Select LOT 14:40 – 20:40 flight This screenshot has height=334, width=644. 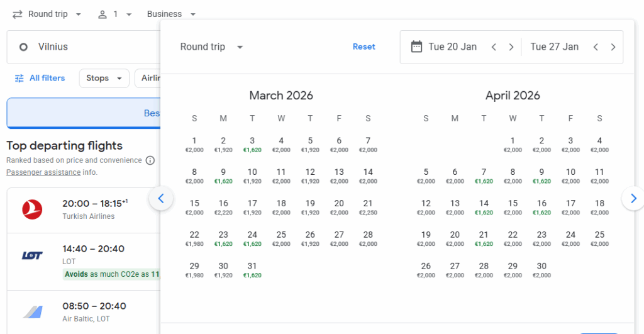coord(84,262)
